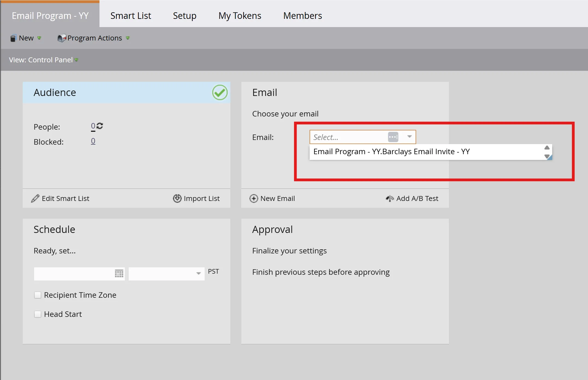Viewport: 588px width, 380px height.
Task: Click the Add A/B Test button label
Action: coord(417,198)
